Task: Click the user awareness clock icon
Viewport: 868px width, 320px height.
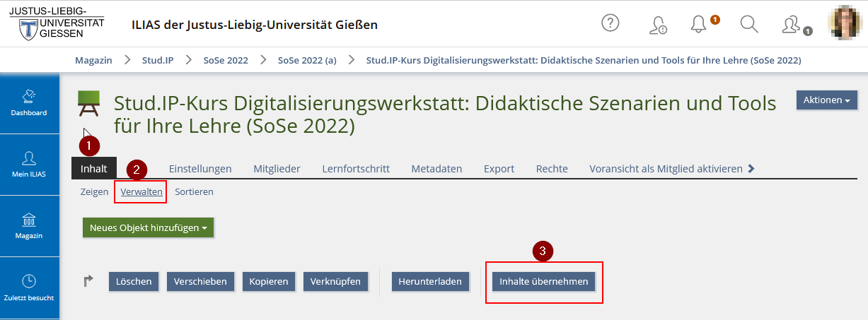Action: pos(657,25)
